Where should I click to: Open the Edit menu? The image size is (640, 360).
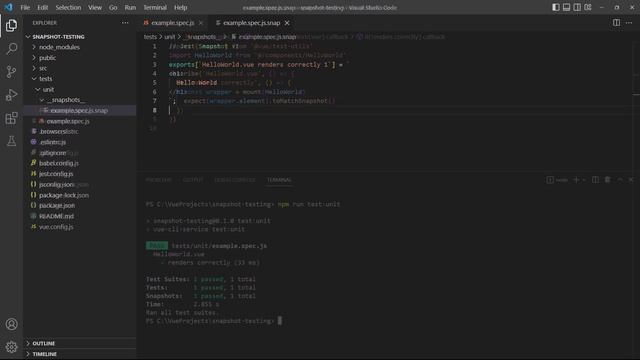(x=42, y=7)
